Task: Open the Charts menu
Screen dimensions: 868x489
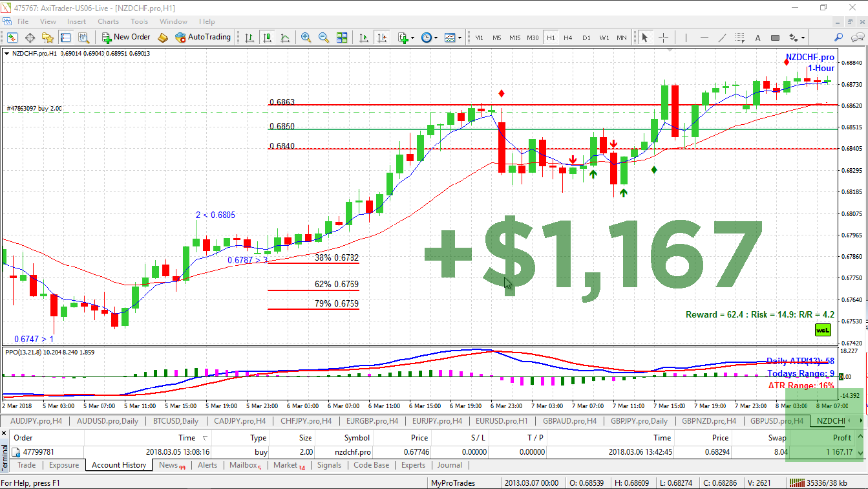Action: point(109,21)
